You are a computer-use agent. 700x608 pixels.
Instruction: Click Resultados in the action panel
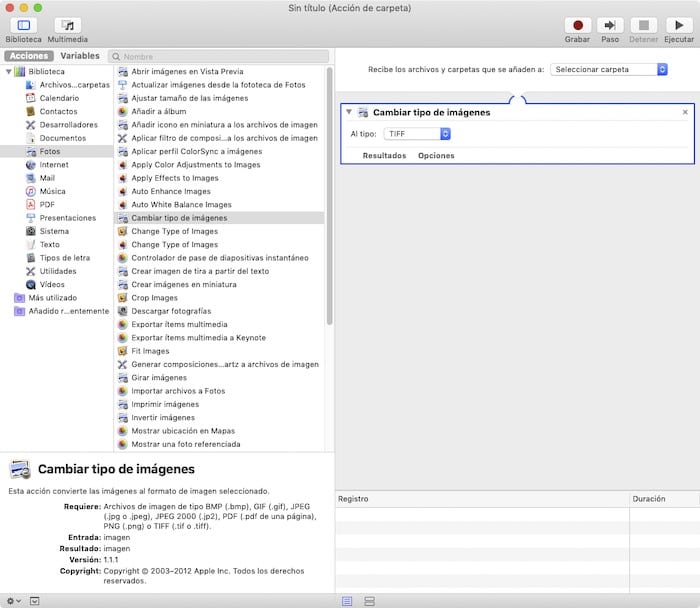[384, 156]
